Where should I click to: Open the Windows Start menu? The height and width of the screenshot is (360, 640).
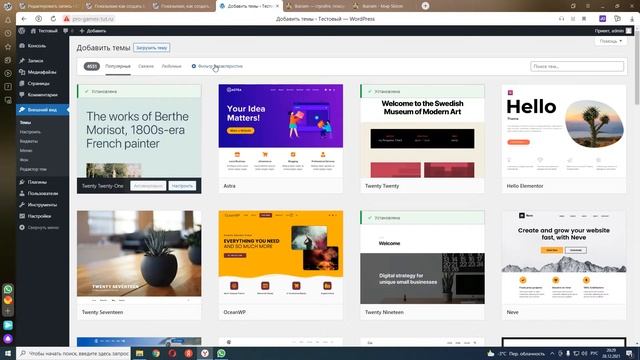(x=8, y=353)
